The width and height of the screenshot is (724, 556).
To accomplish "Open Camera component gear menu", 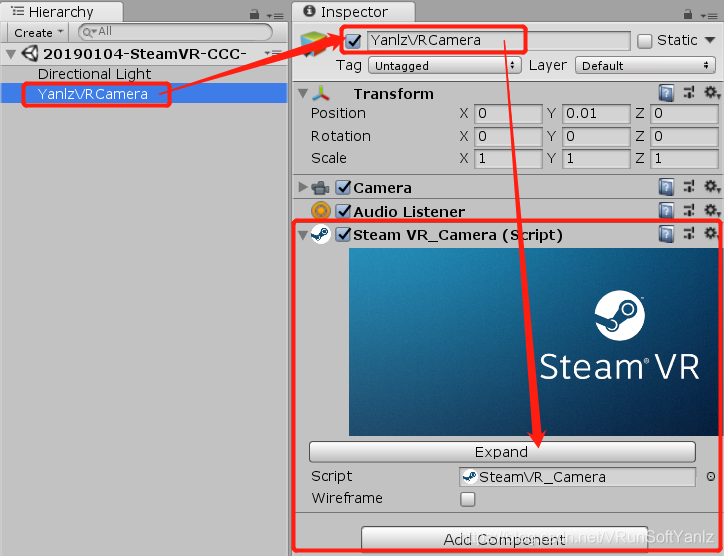I will [x=712, y=187].
